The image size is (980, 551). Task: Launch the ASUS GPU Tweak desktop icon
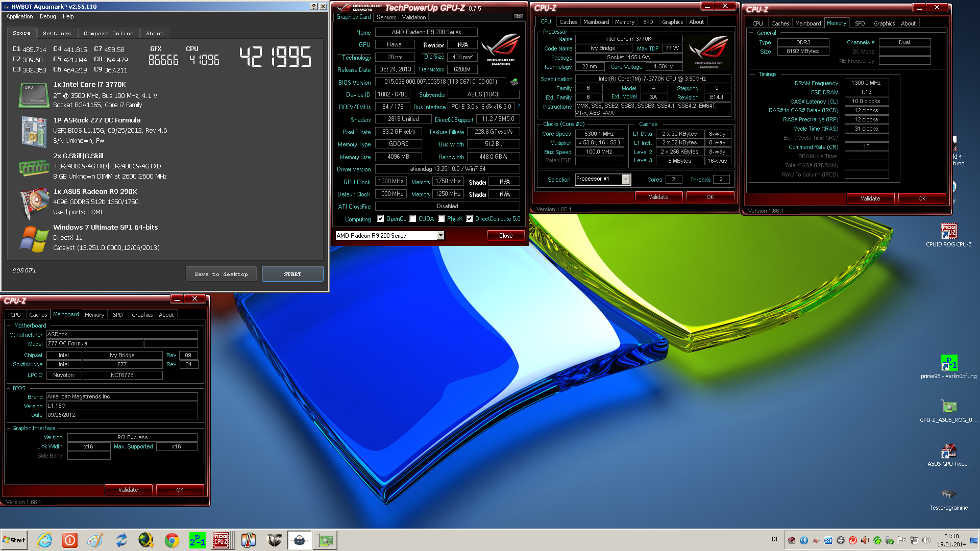click(x=948, y=455)
